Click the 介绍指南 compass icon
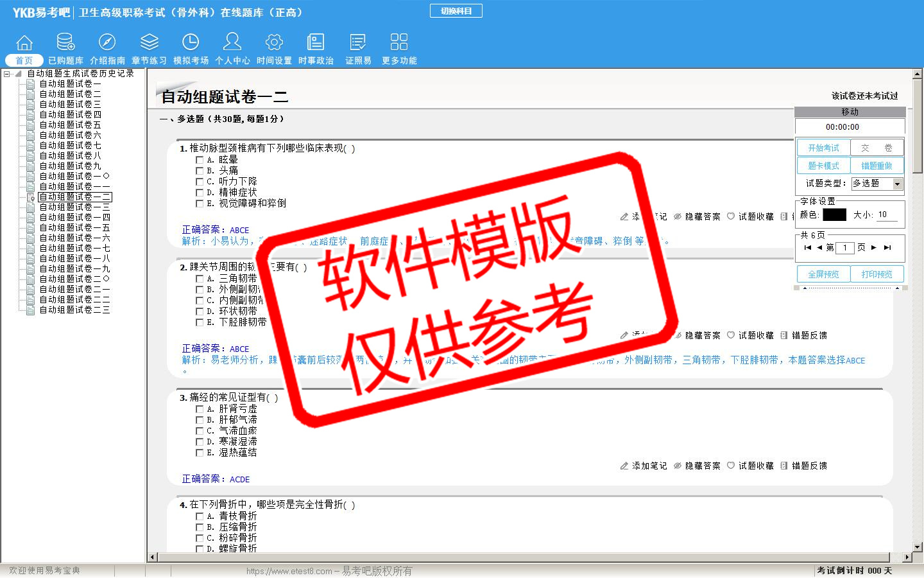 tap(107, 42)
